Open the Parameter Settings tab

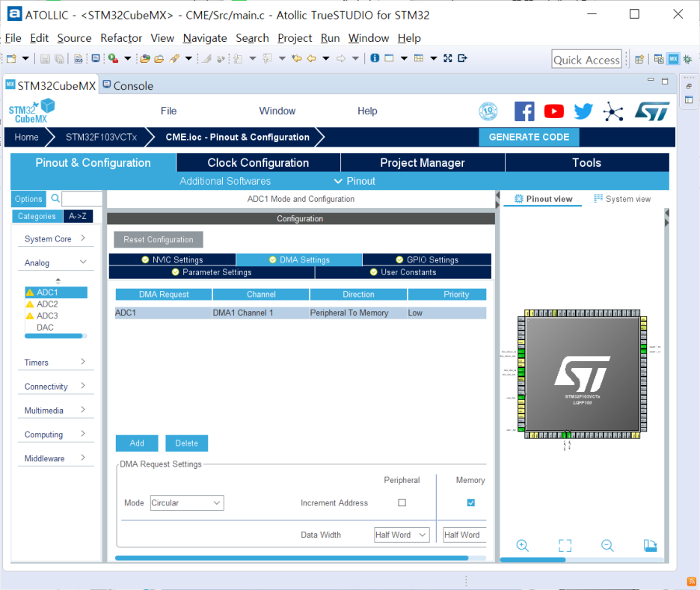tap(212, 272)
